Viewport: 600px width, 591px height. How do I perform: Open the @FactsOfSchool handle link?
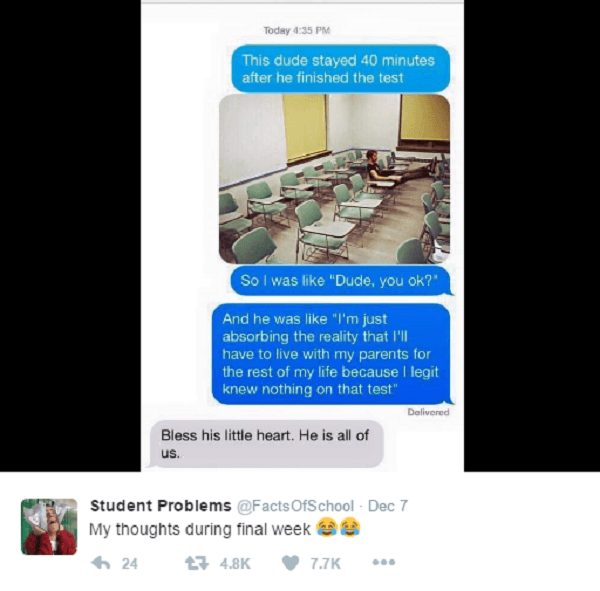click(295, 506)
